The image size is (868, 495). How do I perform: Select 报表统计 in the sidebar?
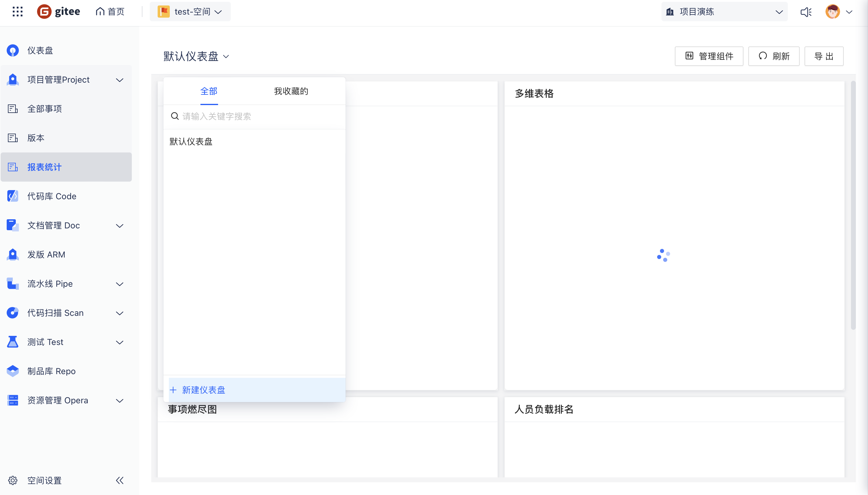pos(66,167)
